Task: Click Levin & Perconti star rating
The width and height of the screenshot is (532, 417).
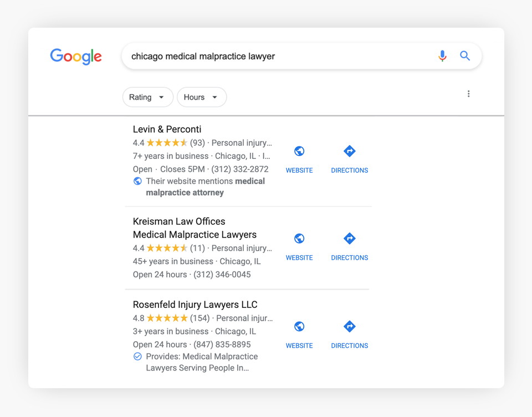Action: click(167, 143)
